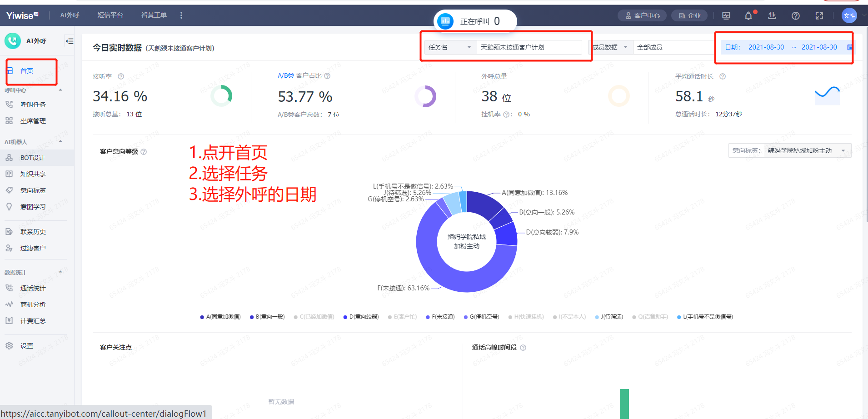This screenshot has width=868, height=419.
Task: Click the 企业 button
Action: [689, 16]
